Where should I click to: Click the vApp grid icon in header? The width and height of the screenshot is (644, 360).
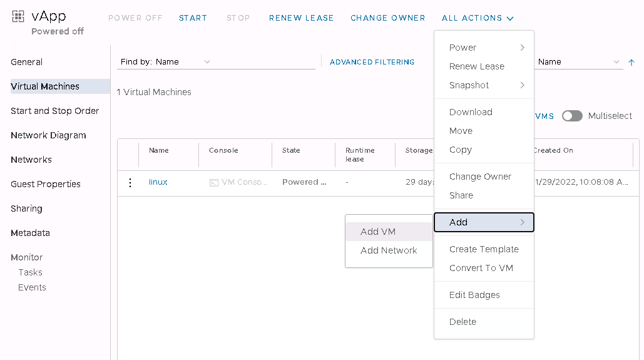click(18, 17)
